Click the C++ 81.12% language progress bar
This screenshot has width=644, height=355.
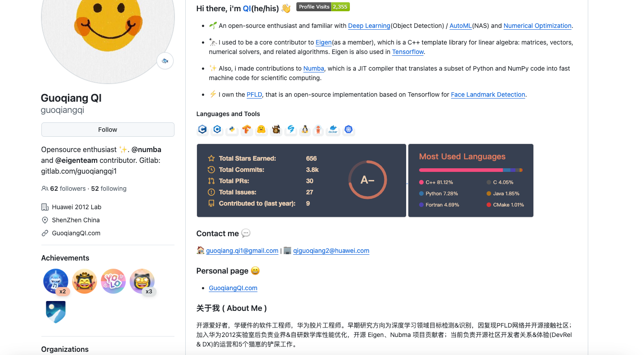pos(460,170)
